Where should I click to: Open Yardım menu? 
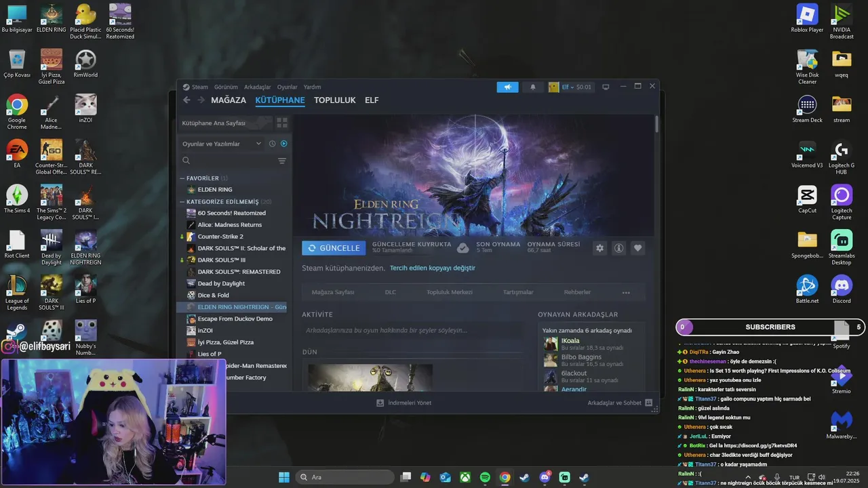312,87
